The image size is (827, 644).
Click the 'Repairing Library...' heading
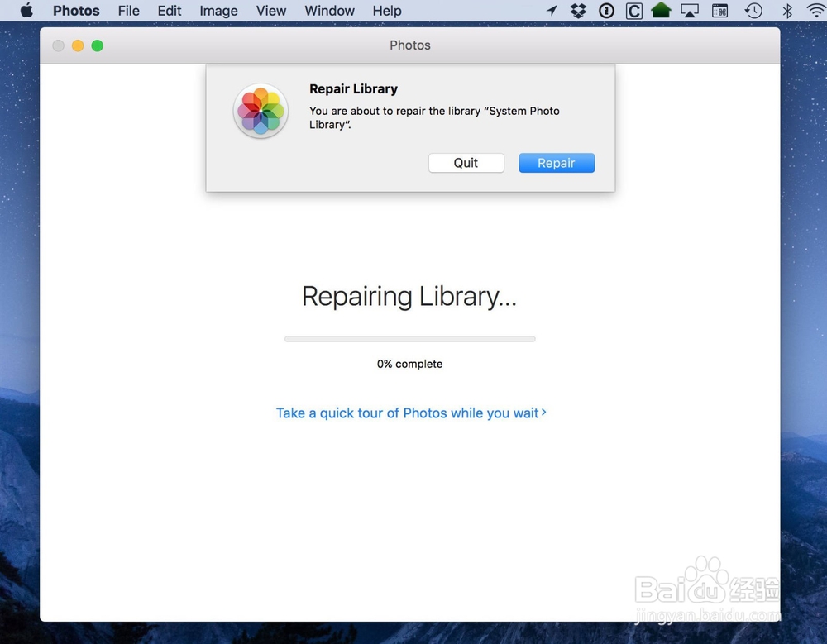(x=409, y=297)
